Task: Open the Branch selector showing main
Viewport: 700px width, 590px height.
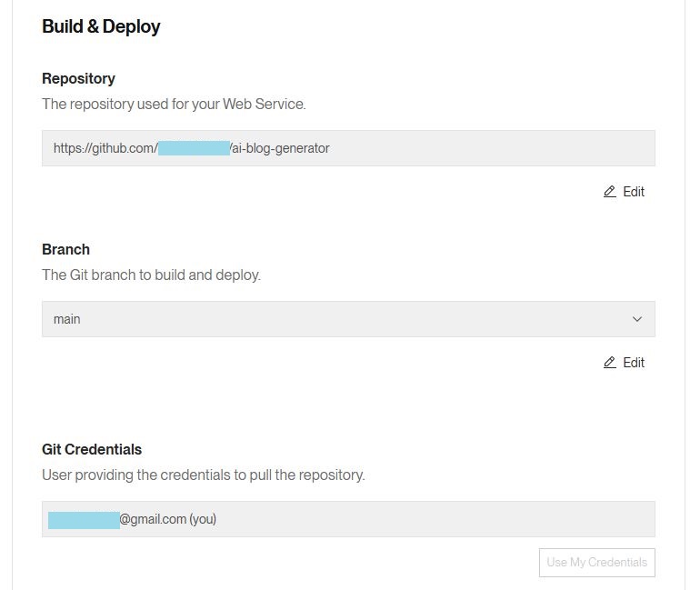Action: [x=348, y=319]
